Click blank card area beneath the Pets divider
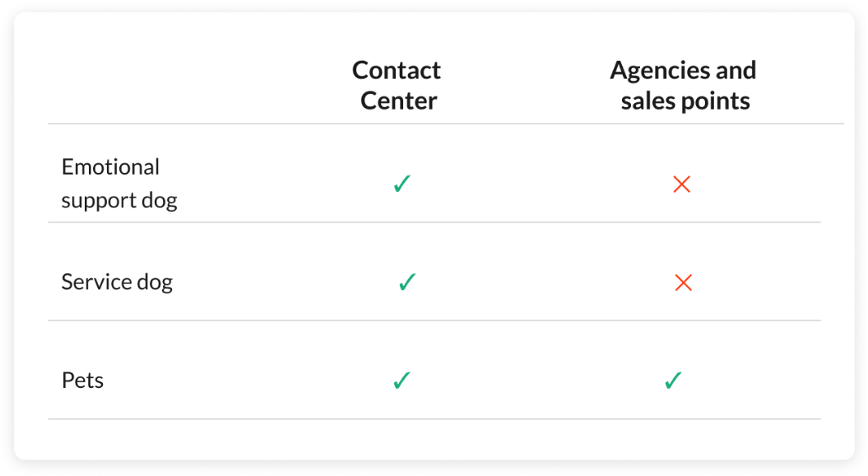Viewport: 868px width, 476px height. click(434, 439)
